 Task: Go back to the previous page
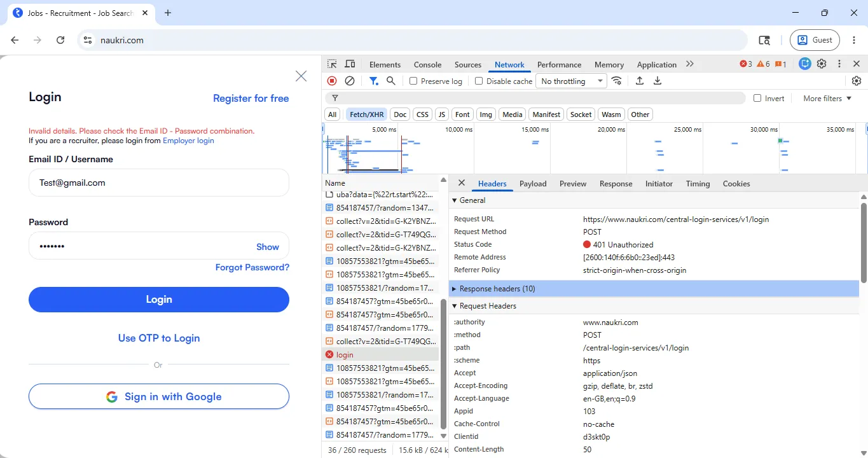(15, 40)
